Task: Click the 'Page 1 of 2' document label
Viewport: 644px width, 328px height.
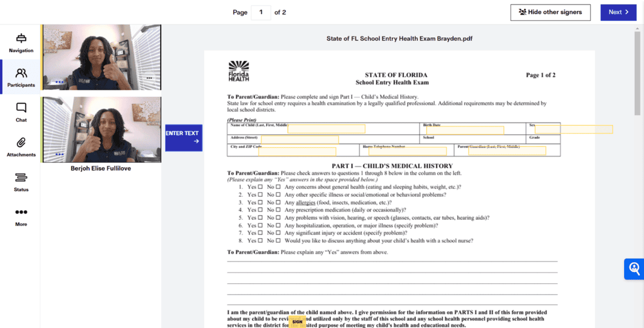Action: coord(540,75)
